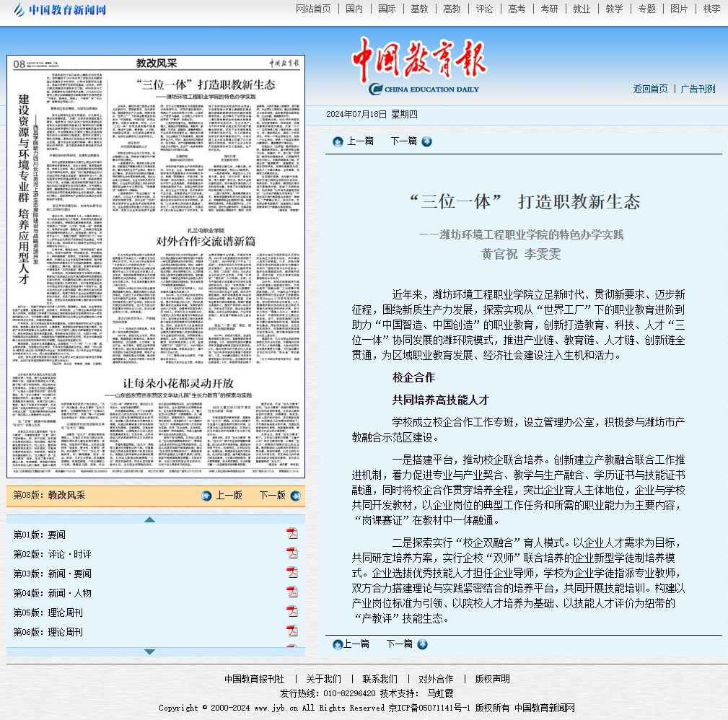728x720 pixels.
Task: Open 考研 navigation item
Action: click(549, 9)
